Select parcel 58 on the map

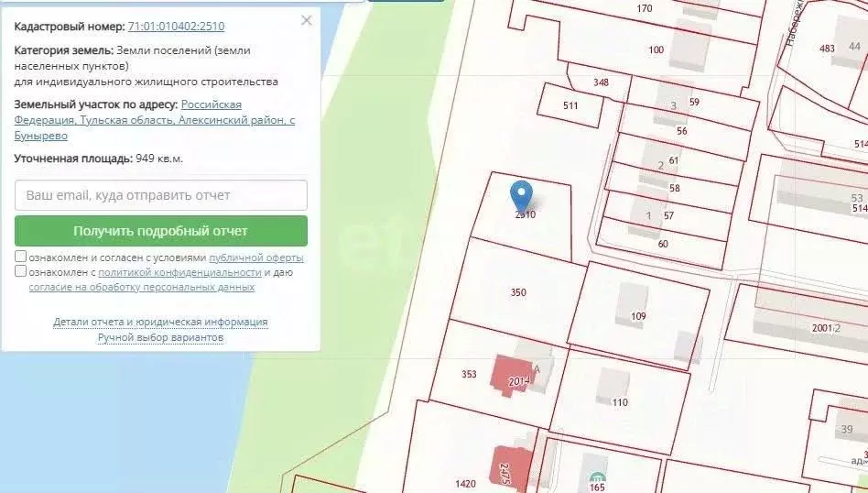click(674, 189)
